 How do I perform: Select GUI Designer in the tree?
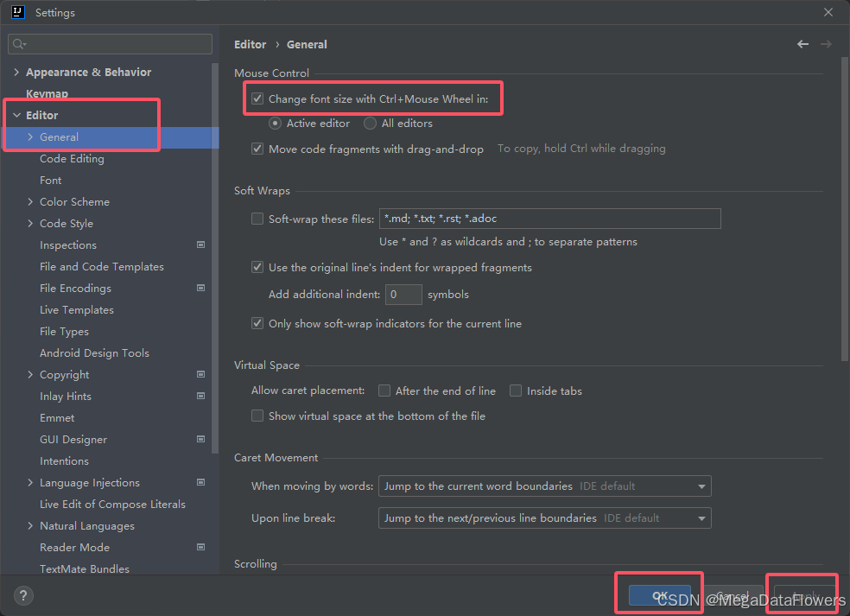(x=73, y=440)
